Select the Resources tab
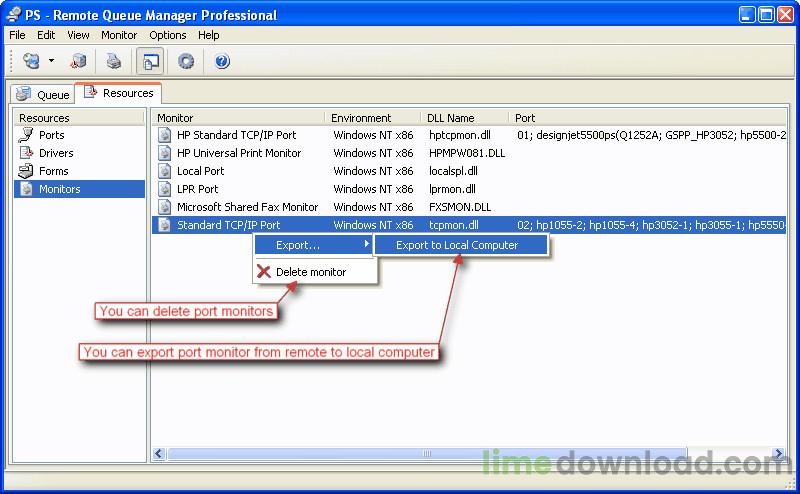Viewport: 800px width, 494px height. [118, 93]
